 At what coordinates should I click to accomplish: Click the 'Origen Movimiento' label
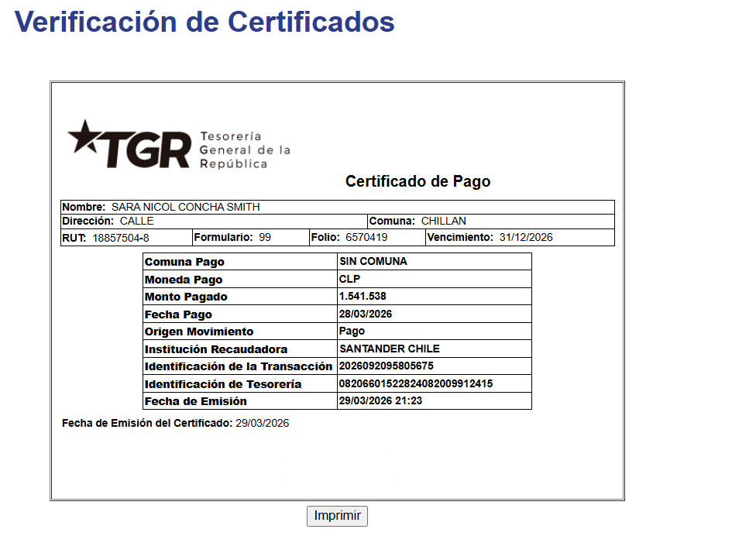[199, 332]
